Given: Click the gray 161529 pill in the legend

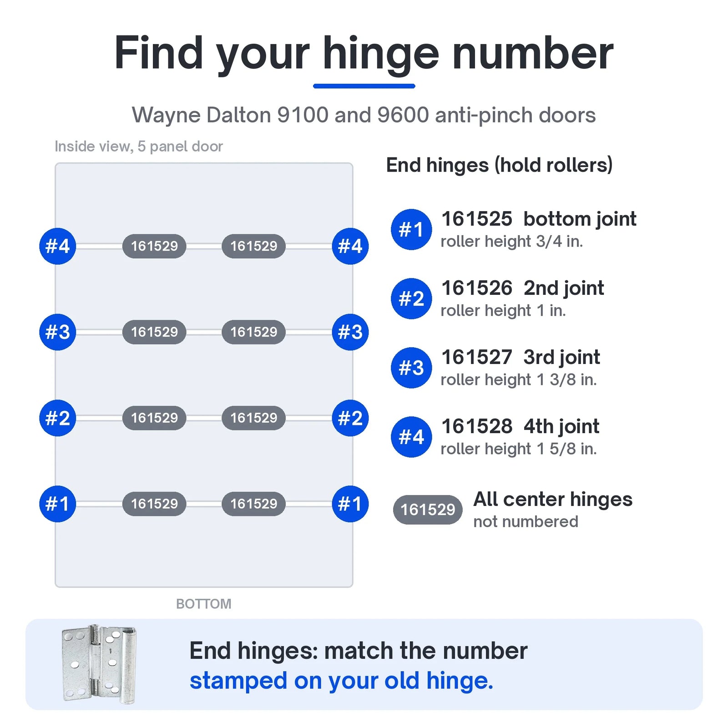Looking at the screenshot, I should (428, 510).
